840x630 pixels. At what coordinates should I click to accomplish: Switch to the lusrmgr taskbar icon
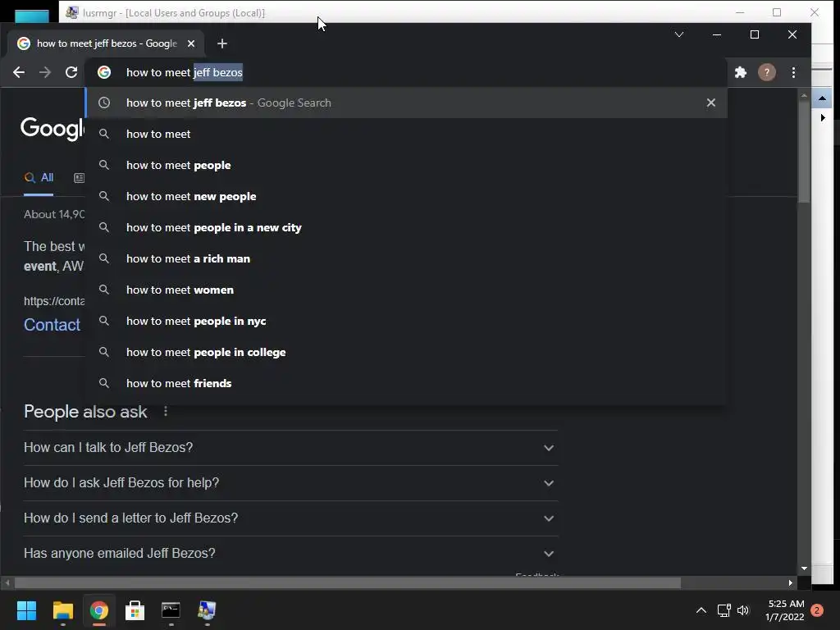207,610
